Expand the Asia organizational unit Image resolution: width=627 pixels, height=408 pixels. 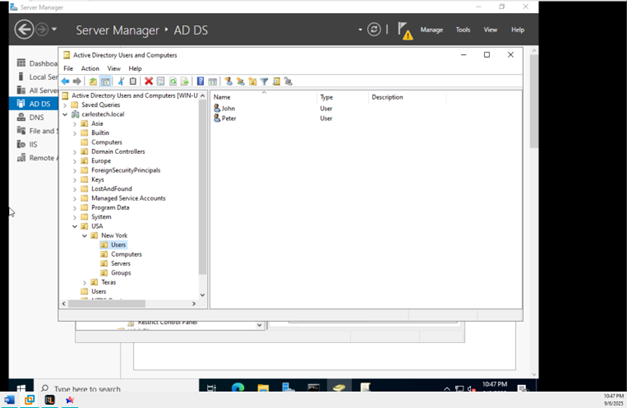pos(75,124)
